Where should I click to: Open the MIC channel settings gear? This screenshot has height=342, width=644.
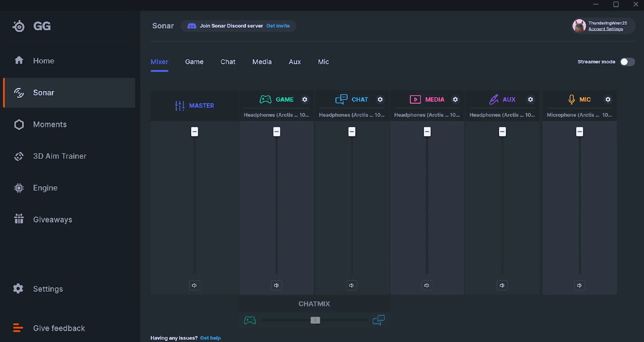[608, 100]
